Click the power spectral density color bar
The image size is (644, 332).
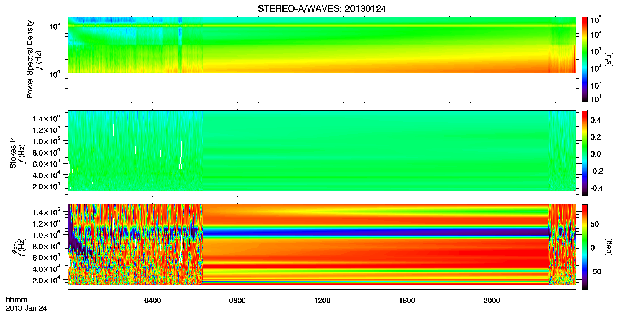pos(585,59)
